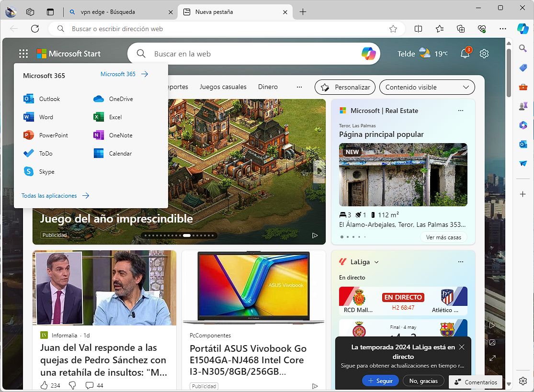Open page settings gear near weather

coord(484,54)
